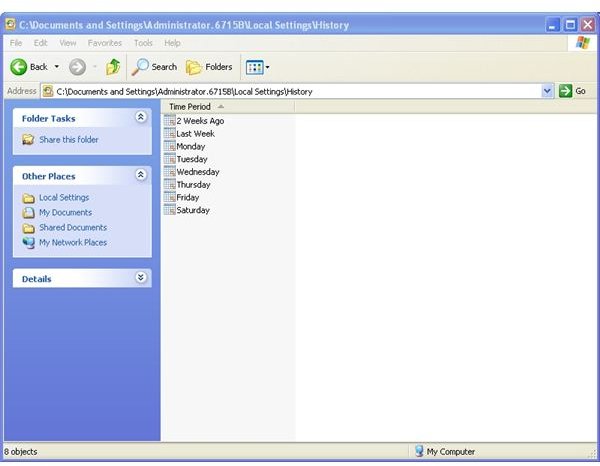Screen dimensions: 600x466
Task: Open the Search pane
Action: point(154,67)
